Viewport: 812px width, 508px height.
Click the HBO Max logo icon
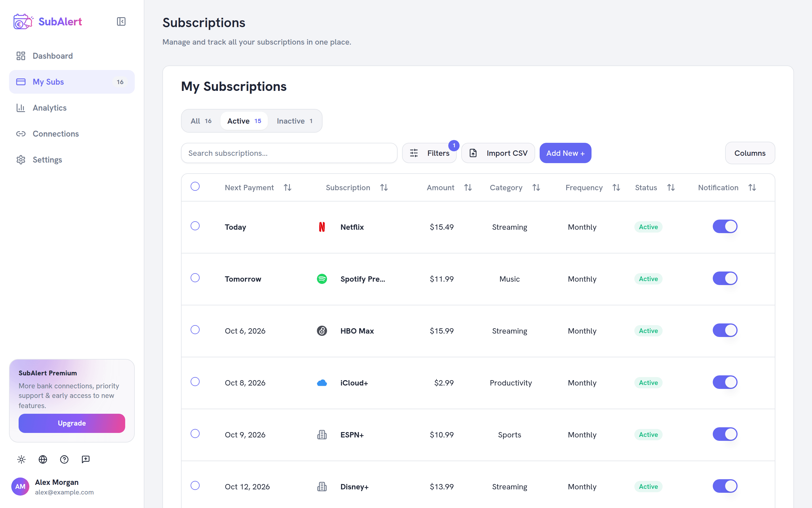click(322, 330)
